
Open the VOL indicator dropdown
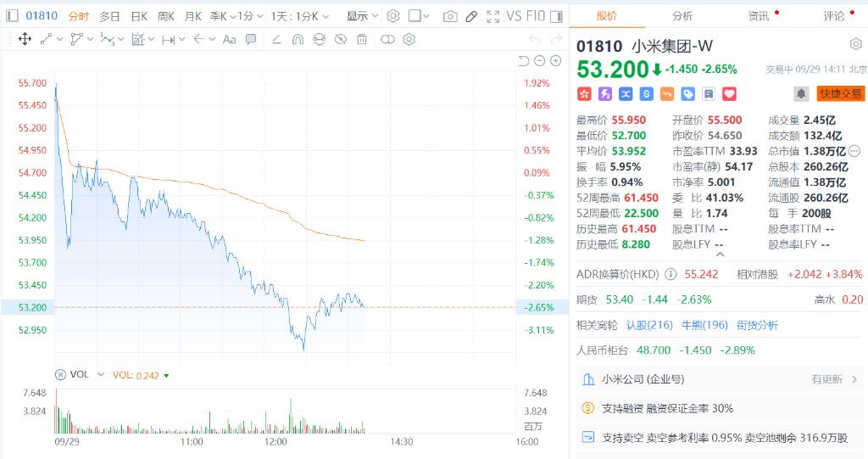[x=101, y=375]
